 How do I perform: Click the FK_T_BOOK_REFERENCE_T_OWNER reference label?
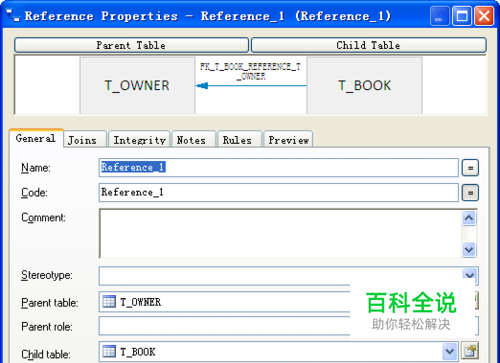point(250,71)
